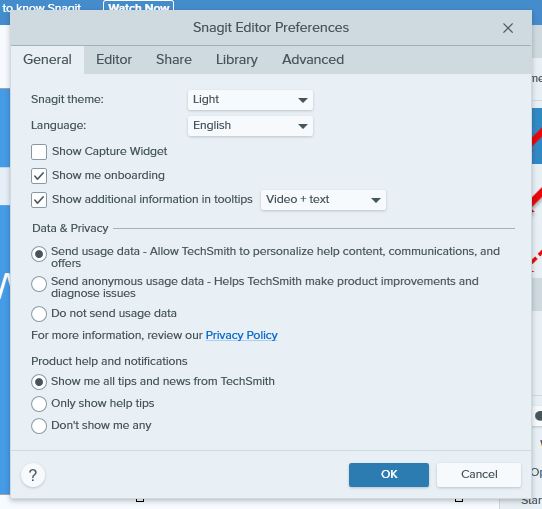
Task: Open the Snagit theme dropdown
Action: click(x=250, y=100)
